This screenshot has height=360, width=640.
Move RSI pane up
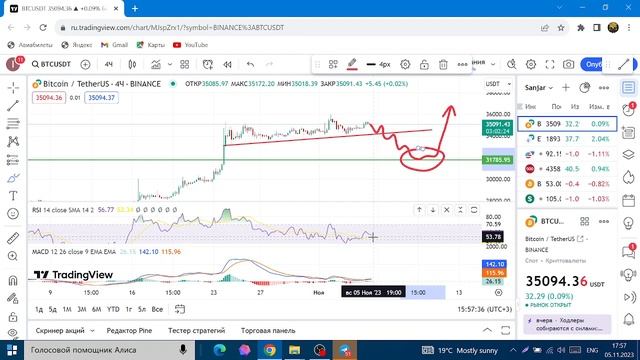coord(419,210)
